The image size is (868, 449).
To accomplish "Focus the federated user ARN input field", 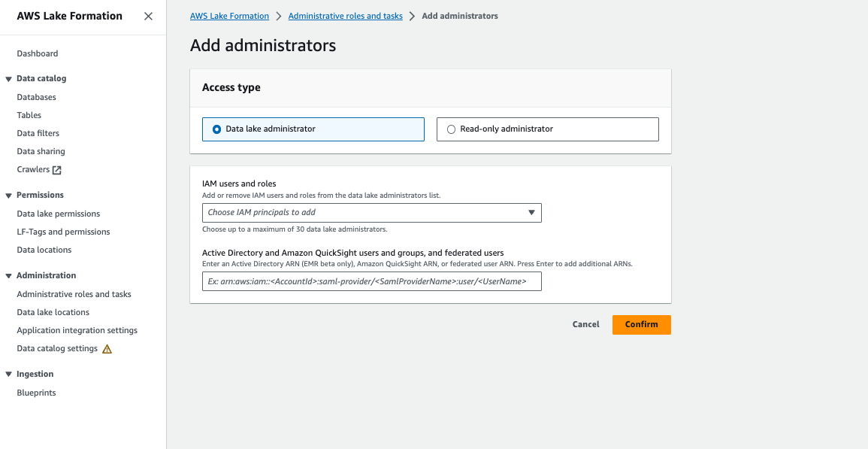I will (371, 281).
